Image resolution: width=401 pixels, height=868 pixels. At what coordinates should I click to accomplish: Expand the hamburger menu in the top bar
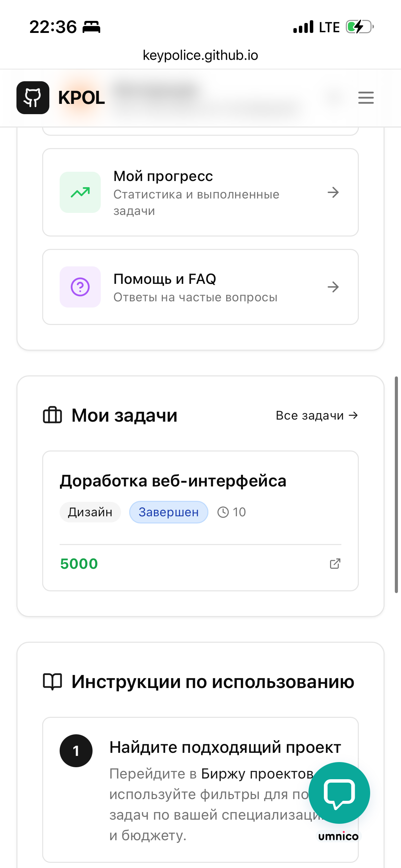point(366,98)
